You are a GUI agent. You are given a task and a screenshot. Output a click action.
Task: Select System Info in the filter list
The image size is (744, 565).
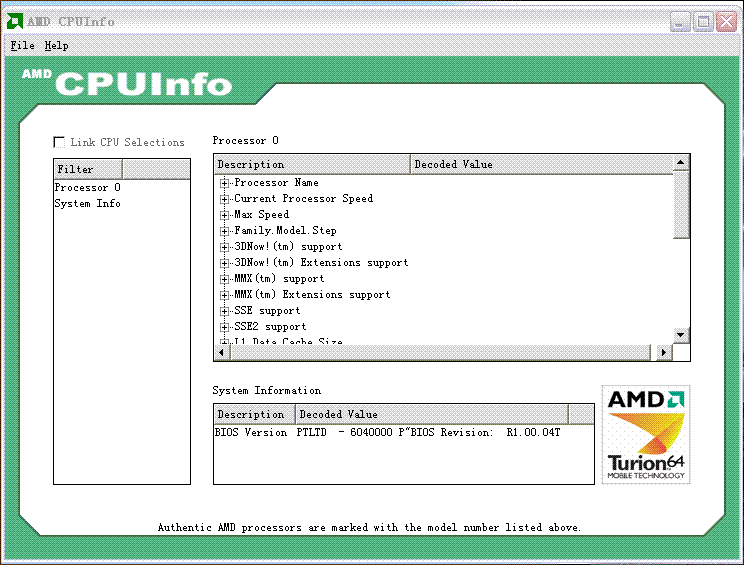(x=88, y=204)
